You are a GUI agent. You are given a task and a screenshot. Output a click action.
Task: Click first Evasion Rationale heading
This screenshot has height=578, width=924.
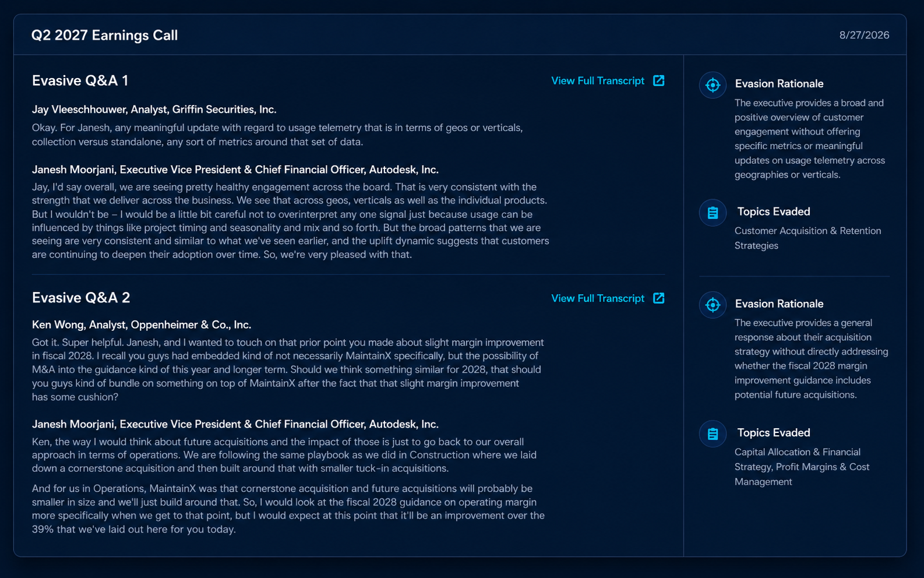pos(779,84)
